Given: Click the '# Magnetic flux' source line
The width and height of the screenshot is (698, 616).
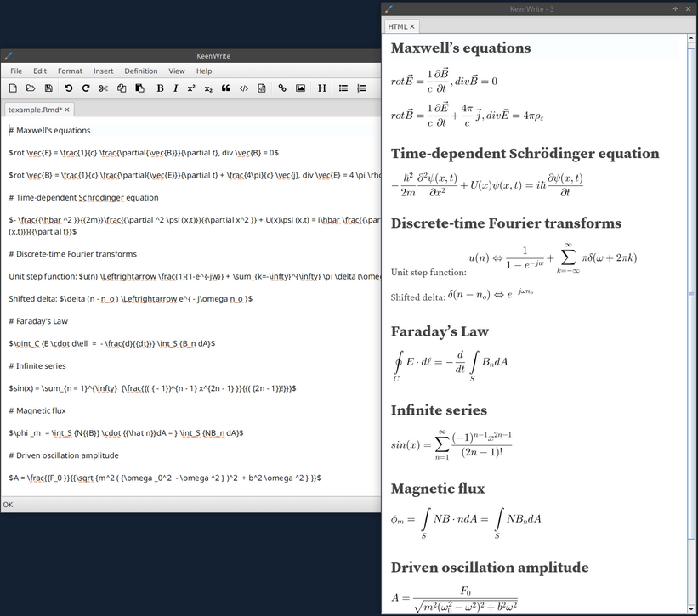Looking at the screenshot, I should click(x=37, y=411).
